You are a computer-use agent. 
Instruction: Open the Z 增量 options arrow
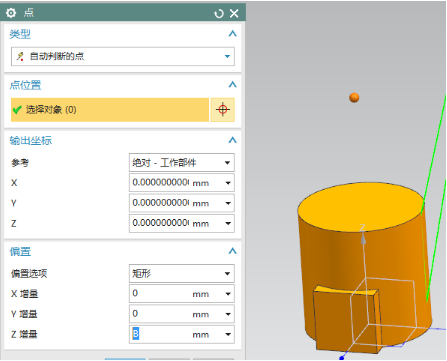228,335
